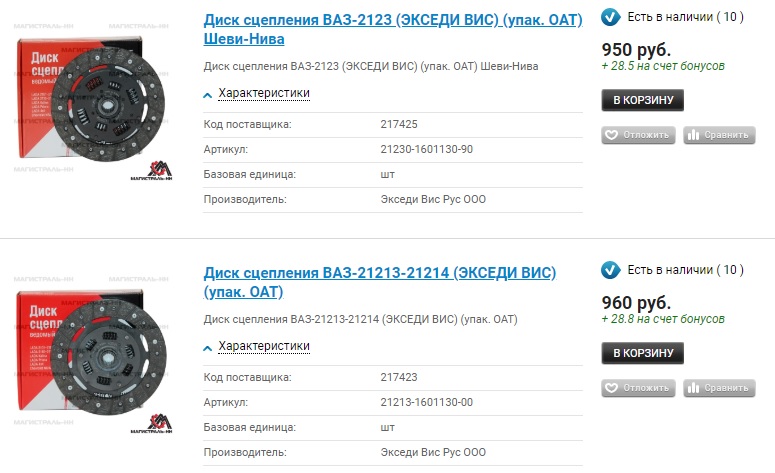Click supplier code 217423

(x=399, y=378)
